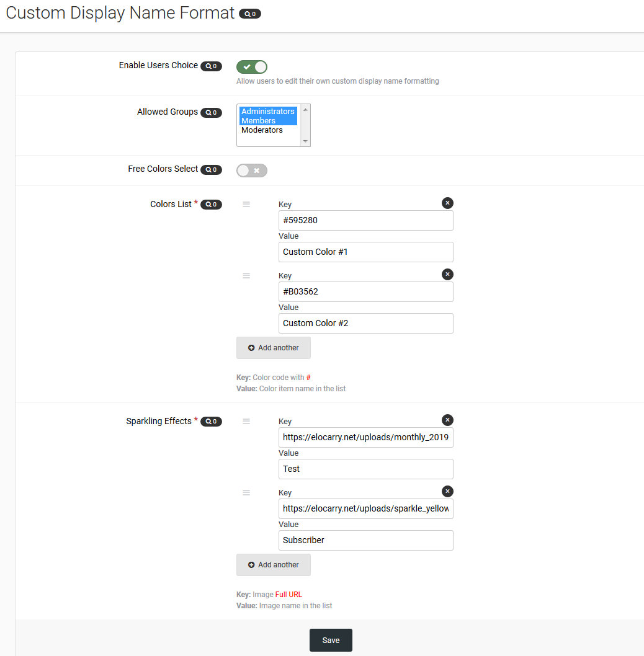Image resolution: width=644 pixels, height=656 pixels.
Task: Click the Allowed Groups list scroll-up arrow
Action: [x=305, y=110]
